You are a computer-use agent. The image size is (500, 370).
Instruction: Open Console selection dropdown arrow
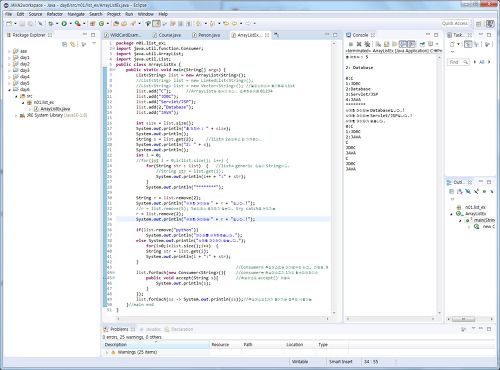[436, 44]
